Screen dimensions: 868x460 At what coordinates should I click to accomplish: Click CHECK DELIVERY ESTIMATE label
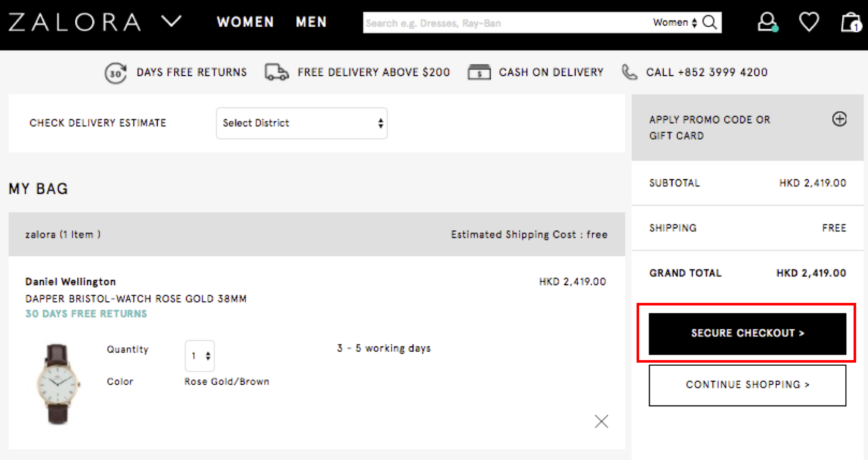pyautogui.click(x=98, y=123)
